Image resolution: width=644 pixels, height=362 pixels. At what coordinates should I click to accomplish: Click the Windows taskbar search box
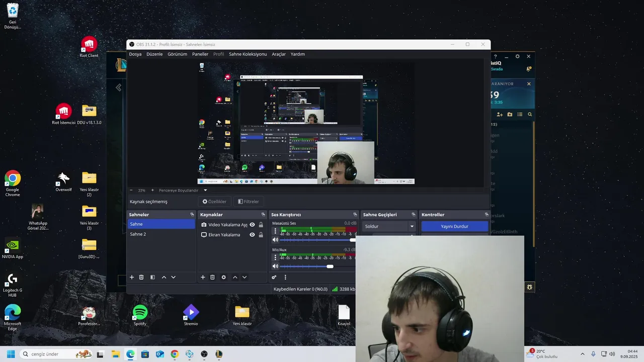pos(56,354)
